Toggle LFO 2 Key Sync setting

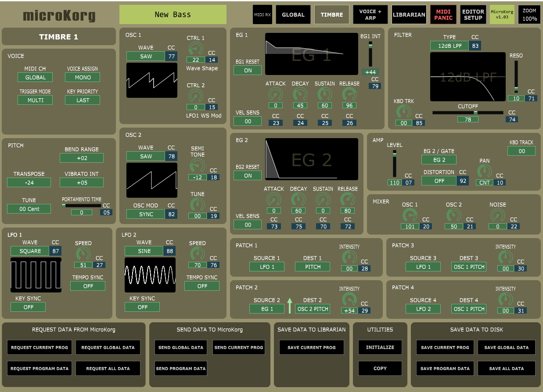pyautogui.click(x=142, y=307)
